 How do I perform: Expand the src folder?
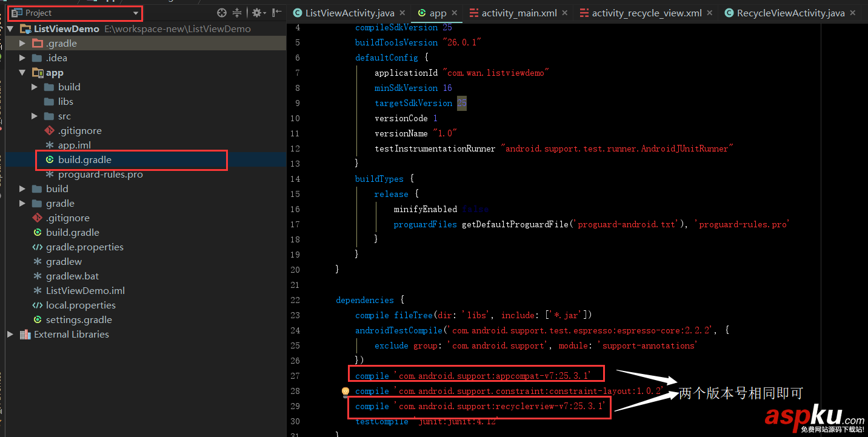[35, 116]
